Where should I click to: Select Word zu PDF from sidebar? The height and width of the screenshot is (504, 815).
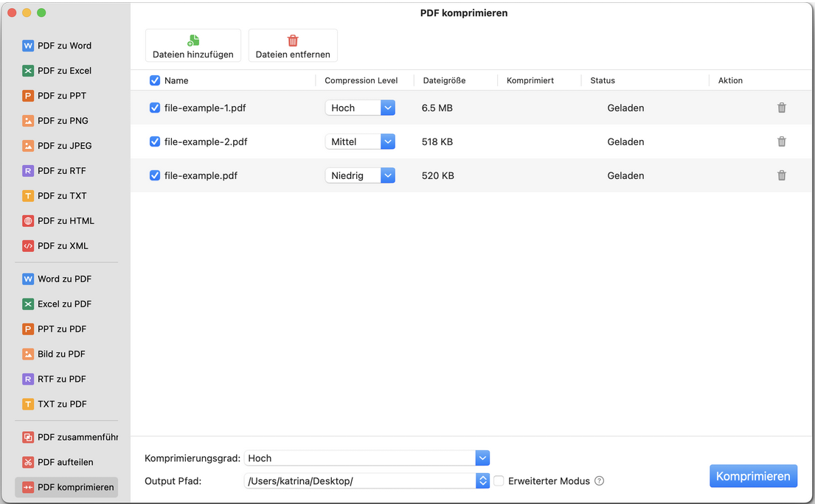pos(64,279)
